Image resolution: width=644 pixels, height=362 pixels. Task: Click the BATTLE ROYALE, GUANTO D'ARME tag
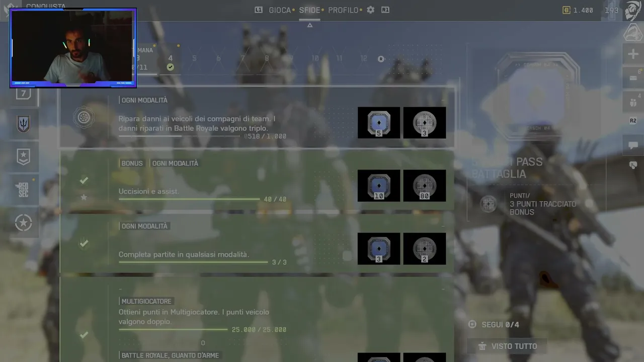tap(170, 355)
